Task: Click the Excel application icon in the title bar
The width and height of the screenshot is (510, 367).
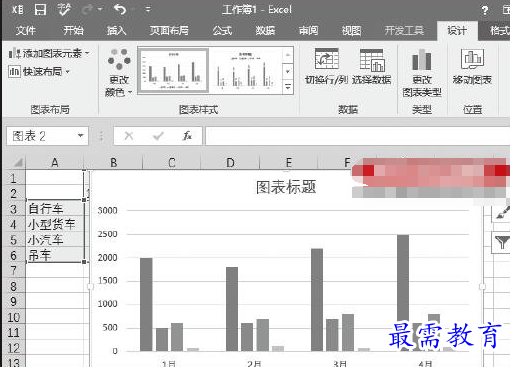Action: (17, 9)
